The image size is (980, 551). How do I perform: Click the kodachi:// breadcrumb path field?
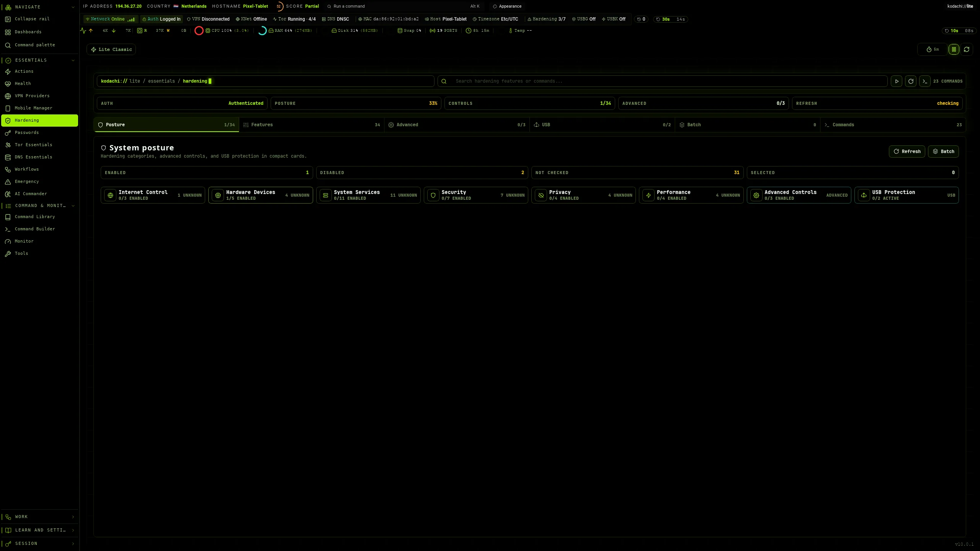pos(265,81)
